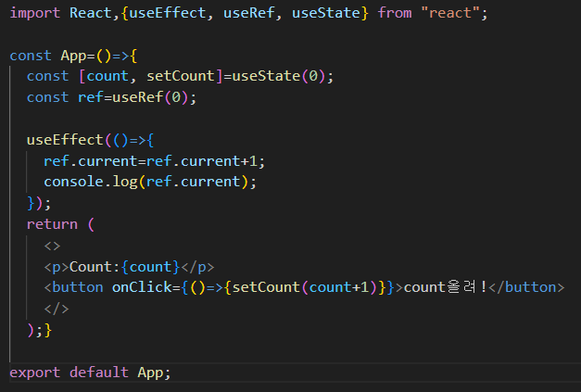Click 'useState' inside the import braces

coord(325,13)
